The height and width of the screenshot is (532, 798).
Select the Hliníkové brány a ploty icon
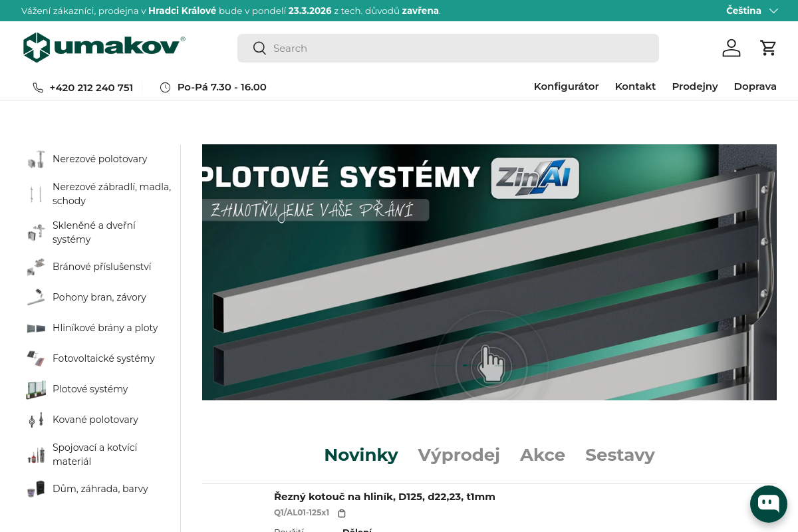(x=37, y=327)
